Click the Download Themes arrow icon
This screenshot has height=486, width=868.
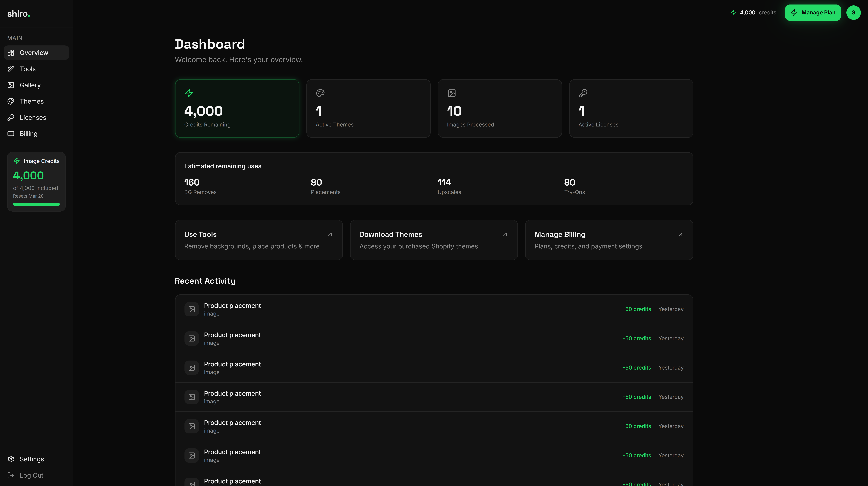504,234
